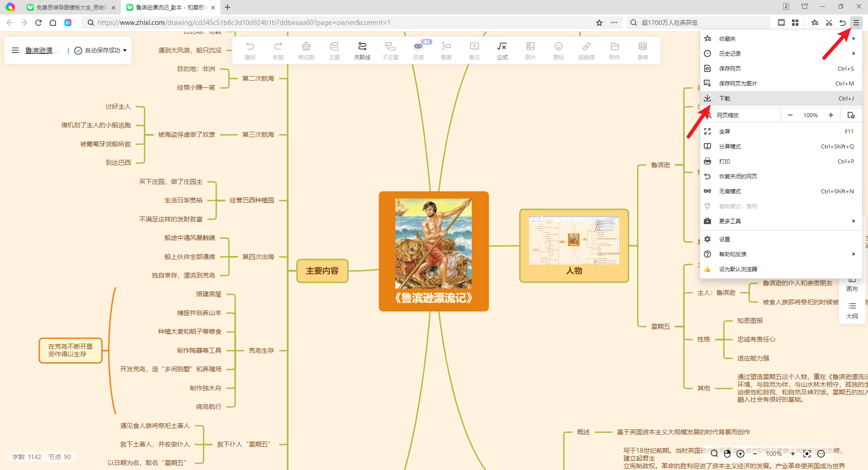Open the address bar more (…) options
The width and height of the screenshot is (868, 470).
click(x=614, y=23)
